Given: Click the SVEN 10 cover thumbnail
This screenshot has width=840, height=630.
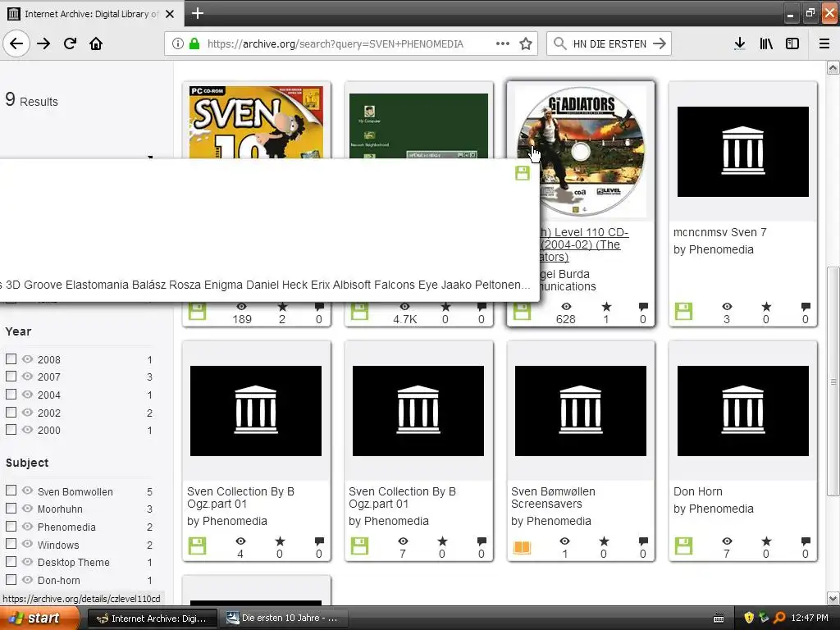Looking at the screenshot, I should pos(256,122).
